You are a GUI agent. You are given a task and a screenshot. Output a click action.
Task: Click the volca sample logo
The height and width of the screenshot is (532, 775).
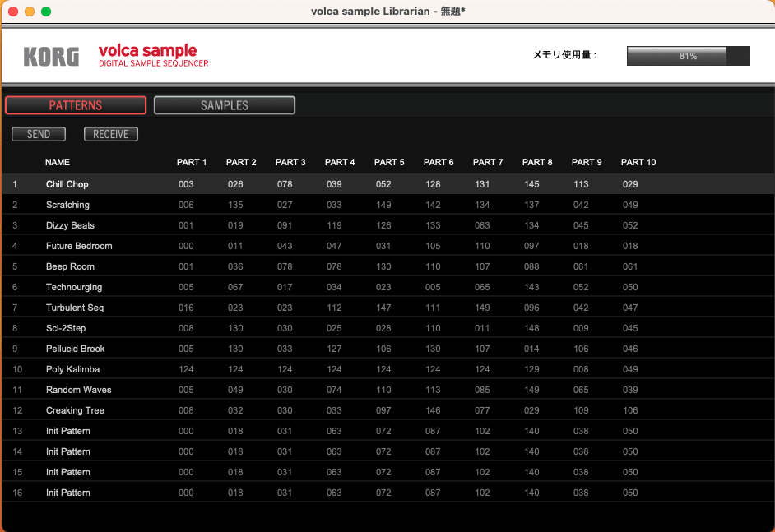(153, 55)
